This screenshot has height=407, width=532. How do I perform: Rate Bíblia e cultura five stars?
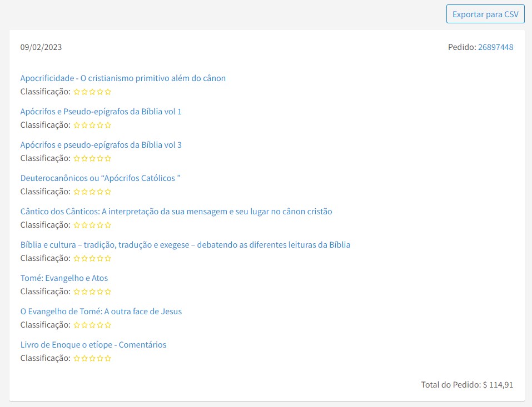click(108, 258)
